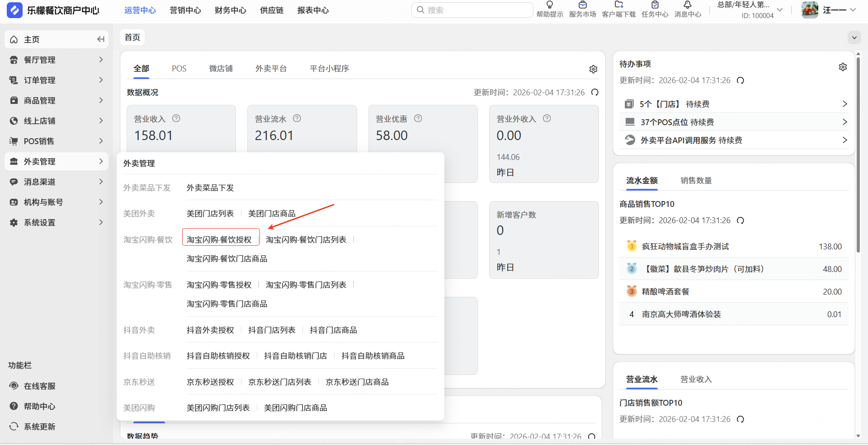
Task: Select the 微店铺 data tab
Action: click(x=221, y=69)
